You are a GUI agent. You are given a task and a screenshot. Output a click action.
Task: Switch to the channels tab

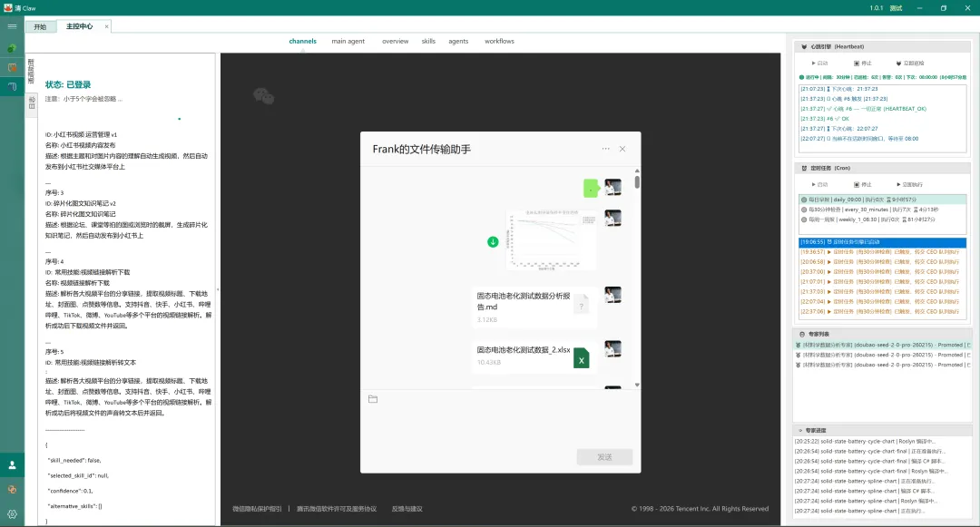pyautogui.click(x=302, y=41)
